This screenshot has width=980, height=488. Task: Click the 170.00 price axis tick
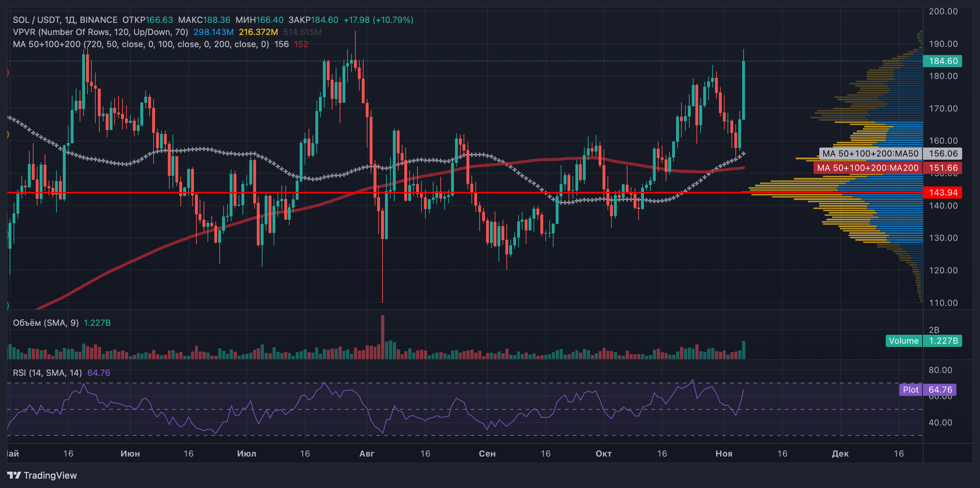pos(943,109)
